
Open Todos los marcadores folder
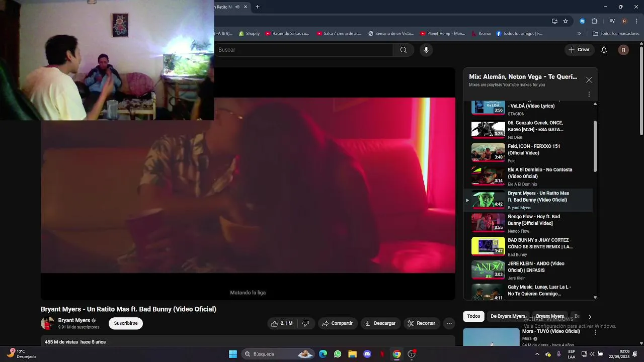pos(616,34)
